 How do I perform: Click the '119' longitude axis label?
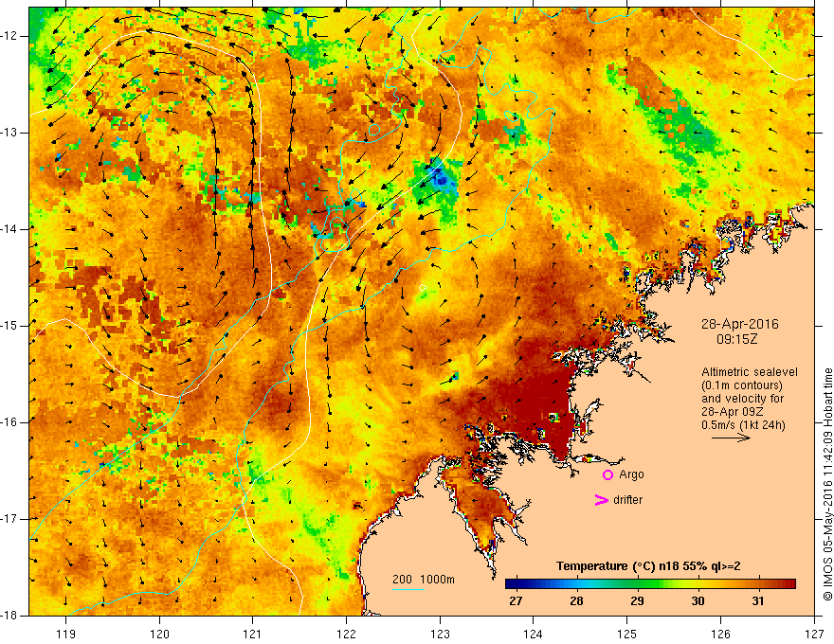[x=66, y=634]
